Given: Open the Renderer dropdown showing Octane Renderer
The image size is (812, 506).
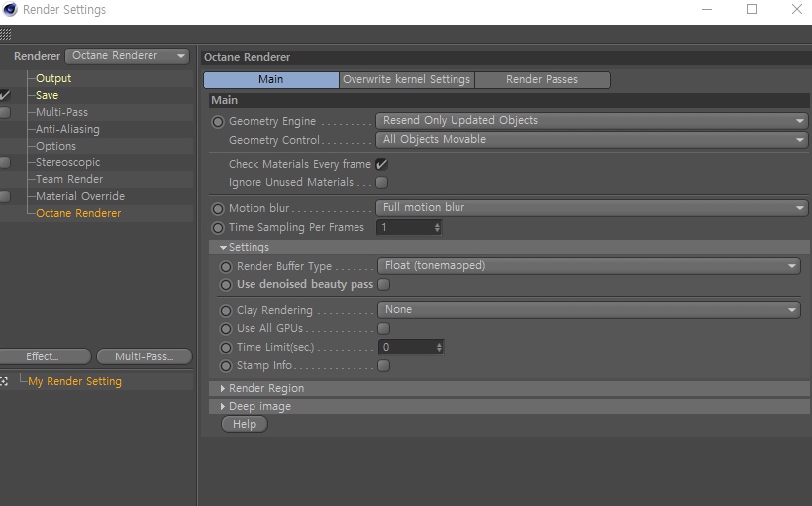Looking at the screenshot, I should (128, 55).
